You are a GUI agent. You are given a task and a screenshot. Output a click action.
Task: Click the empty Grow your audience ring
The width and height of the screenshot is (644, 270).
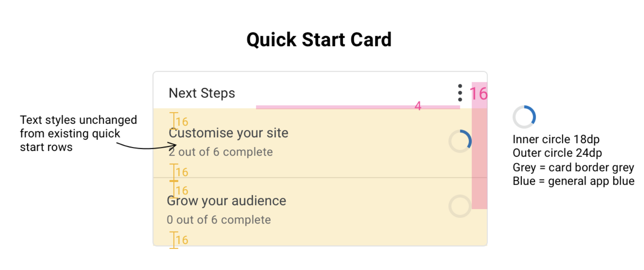(460, 206)
